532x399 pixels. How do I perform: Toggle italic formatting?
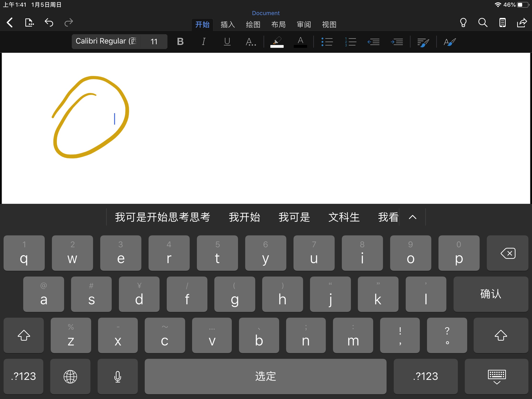(204, 42)
